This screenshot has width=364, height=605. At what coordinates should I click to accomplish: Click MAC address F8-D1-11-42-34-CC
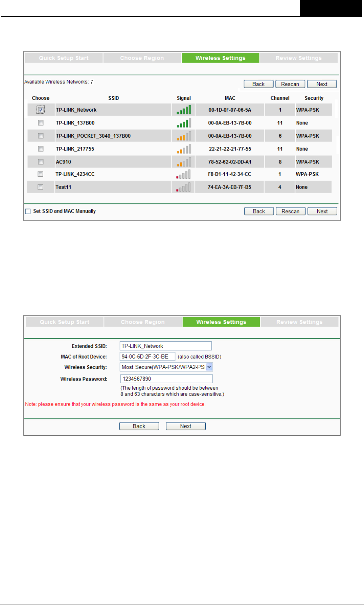230,174
